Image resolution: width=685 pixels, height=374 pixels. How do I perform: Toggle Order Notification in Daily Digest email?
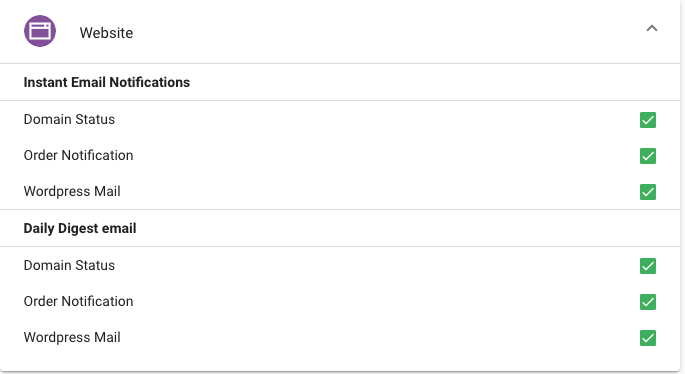tap(648, 302)
